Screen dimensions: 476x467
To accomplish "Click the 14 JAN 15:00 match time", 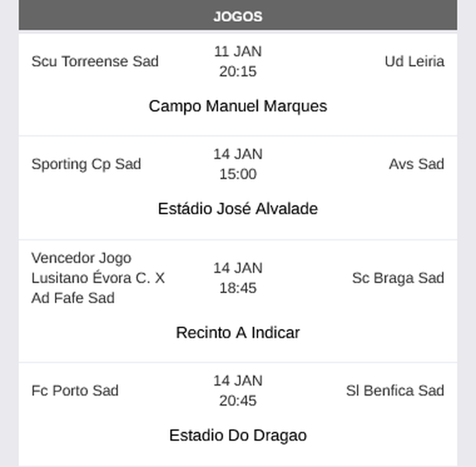I will 238,164.
